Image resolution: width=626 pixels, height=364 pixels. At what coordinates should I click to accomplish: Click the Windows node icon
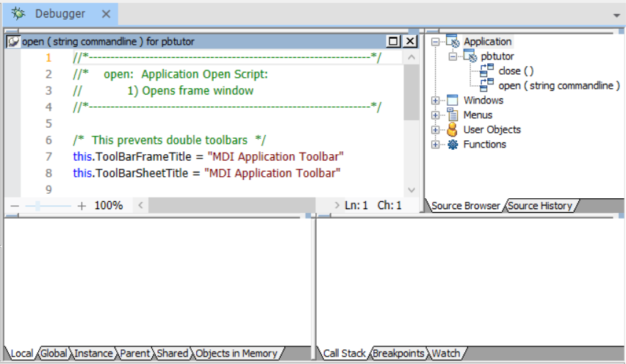(453, 101)
